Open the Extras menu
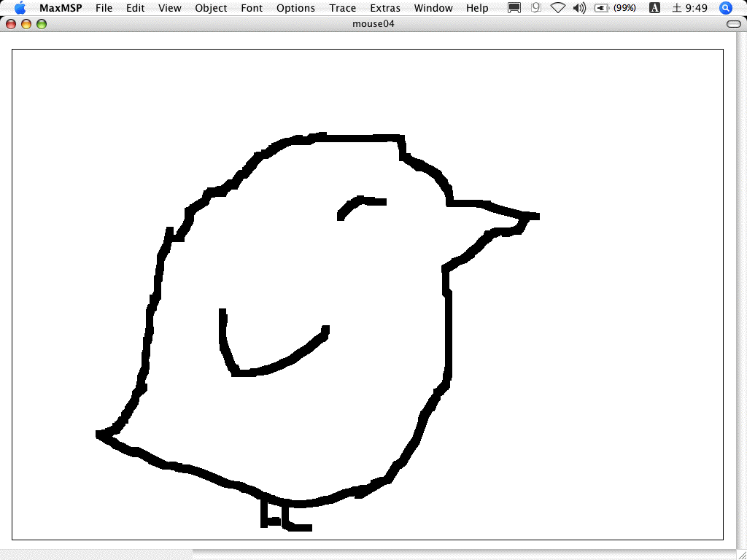The width and height of the screenshot is (747, 560). (x=385, y=8)
